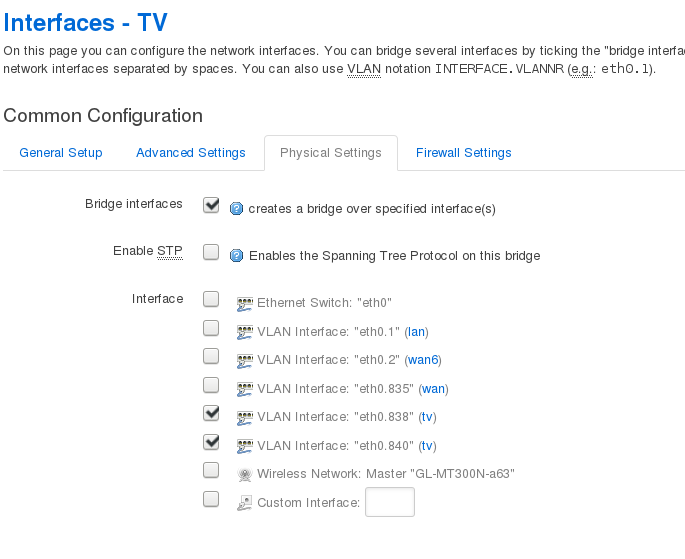685x559 pixels.
Task: Go to the Firewall Settings tab
Action: point(463,153)
